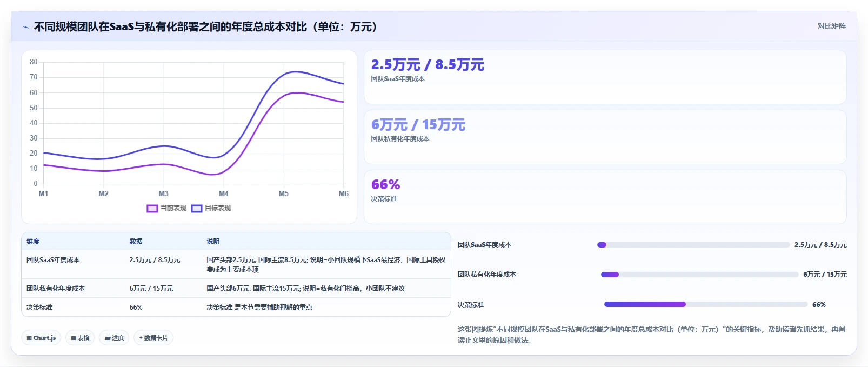Click the 表格 tag icon
The height and width of the screenshot is (367, 868).
[74, 338]
